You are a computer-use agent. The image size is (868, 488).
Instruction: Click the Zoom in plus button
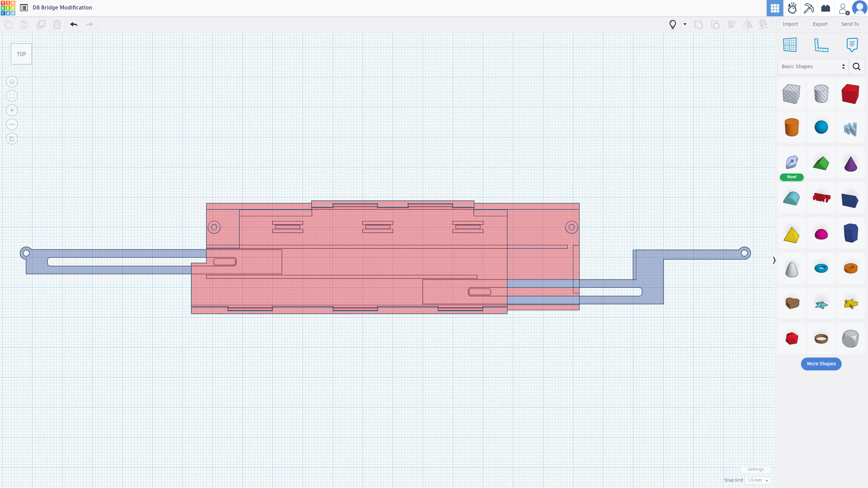coord(12,110)
